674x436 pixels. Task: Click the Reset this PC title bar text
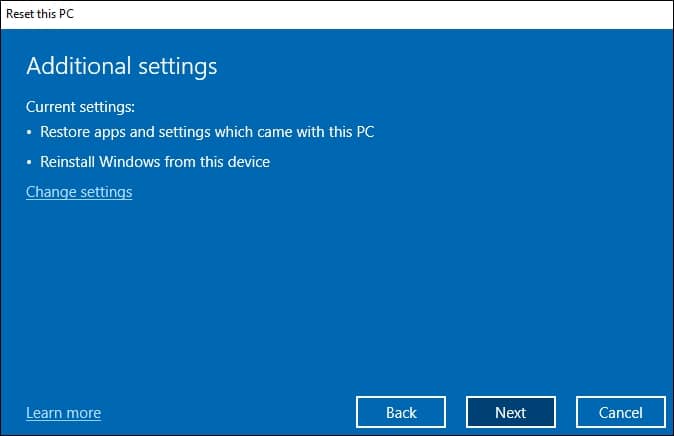[x=40, y=14]
